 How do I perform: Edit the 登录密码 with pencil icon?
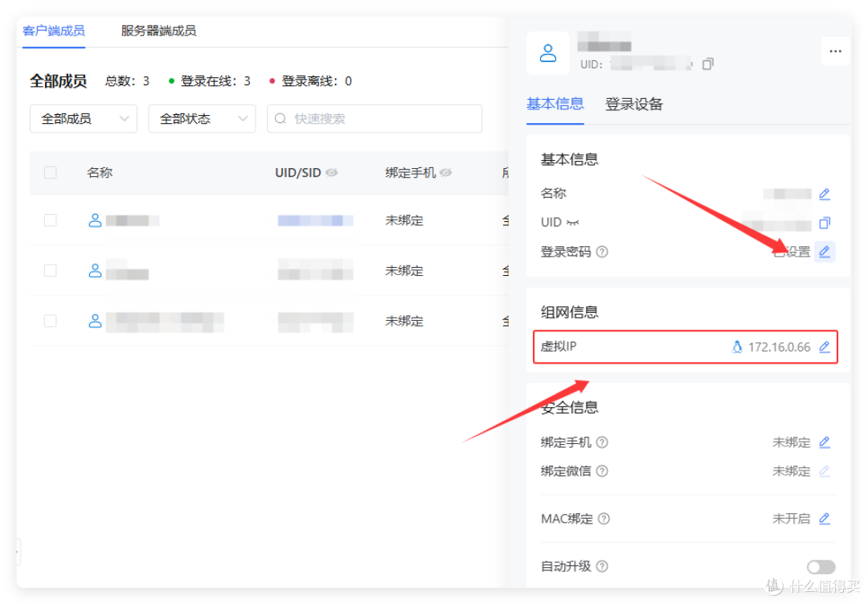pyautogui.click(x=825, y=252)
